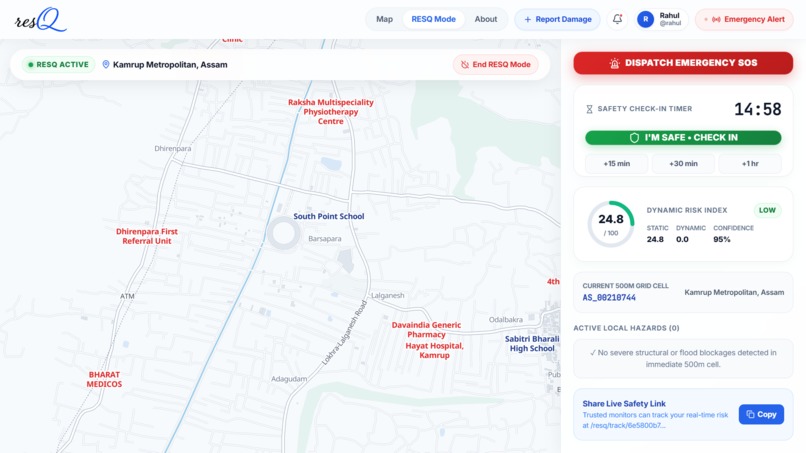Image resolution: width=806 pixels, height=453 pixels.
Task: Click the resQ logo
Action: tap(41, 20)
